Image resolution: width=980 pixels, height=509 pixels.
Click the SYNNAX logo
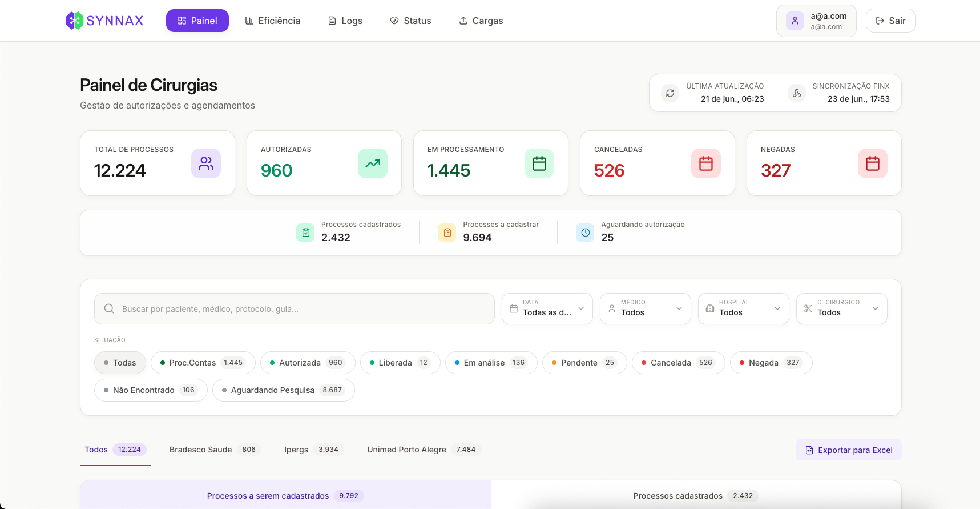pyautogui.click(x=104, y=21)
